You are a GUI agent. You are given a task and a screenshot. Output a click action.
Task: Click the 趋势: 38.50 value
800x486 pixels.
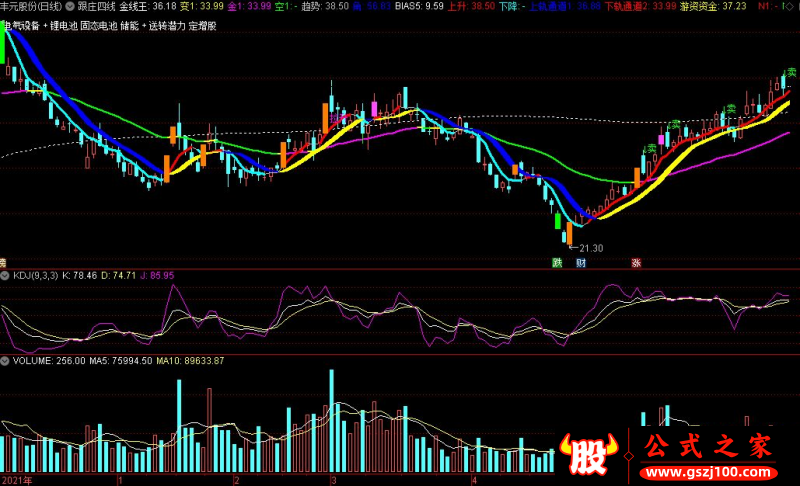tap(325, 7)
